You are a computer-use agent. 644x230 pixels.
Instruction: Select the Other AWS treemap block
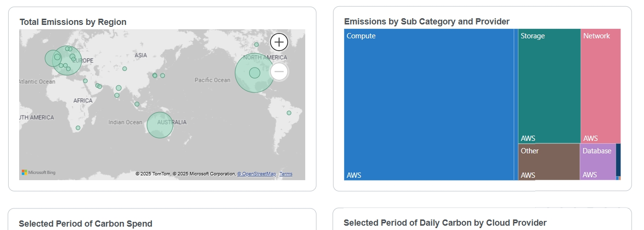(x=549, y=162)
